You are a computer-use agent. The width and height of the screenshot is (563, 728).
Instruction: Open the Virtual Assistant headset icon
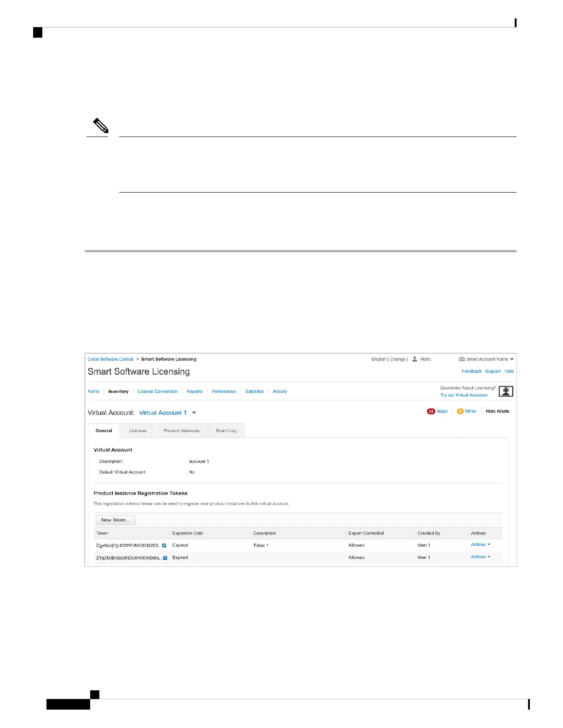(x=506, y=391)
